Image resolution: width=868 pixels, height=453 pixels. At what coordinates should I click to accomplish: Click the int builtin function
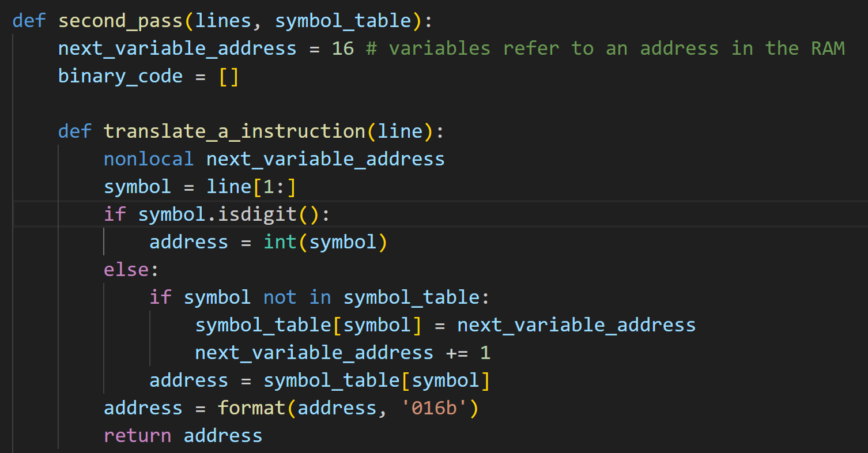click(x=280, y=242)
